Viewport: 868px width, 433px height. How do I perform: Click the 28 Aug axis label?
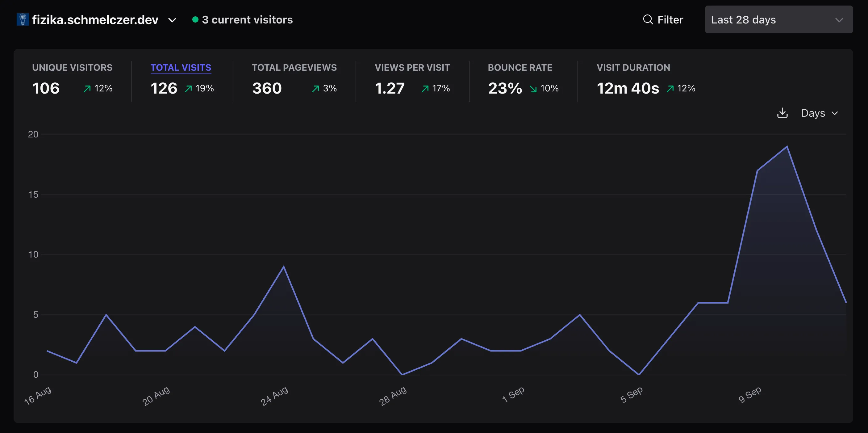(393, 396)
